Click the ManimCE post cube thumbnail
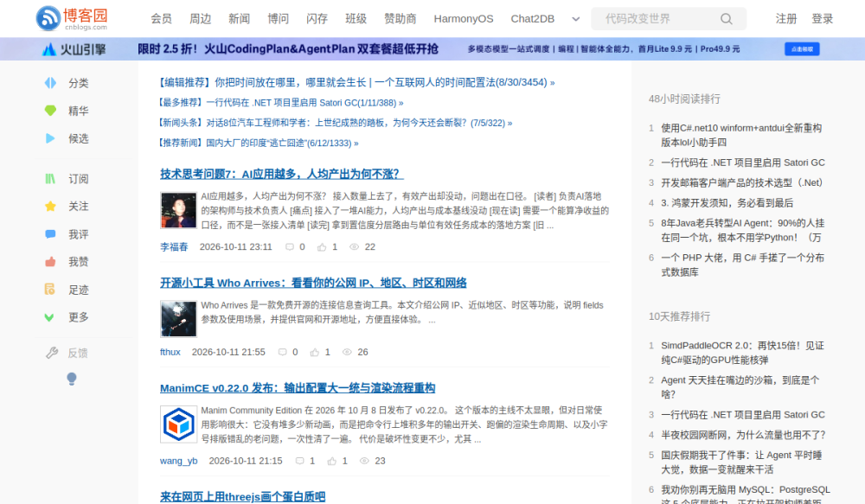Screen dimensions: 865x504 click(x=178, y=424)
